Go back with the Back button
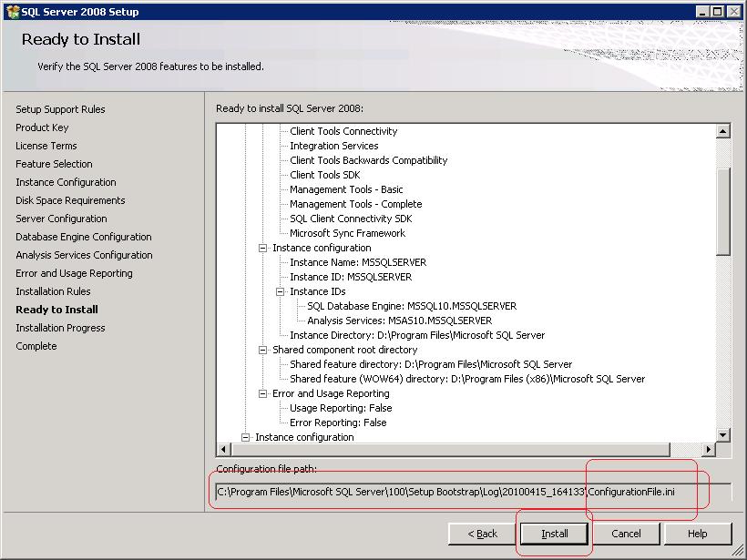The width and height of the screenshot is (747, 560). tap(482, 534)
